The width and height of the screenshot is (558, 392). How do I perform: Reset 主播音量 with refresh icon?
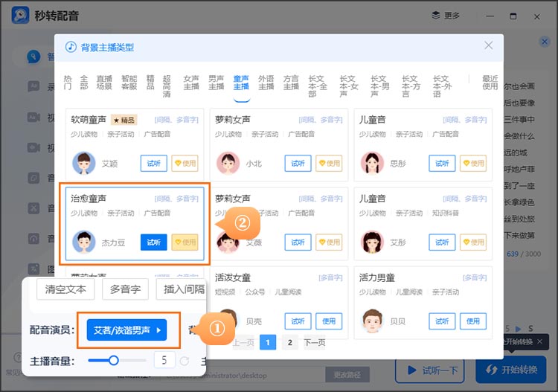click(x=185, y=361)
